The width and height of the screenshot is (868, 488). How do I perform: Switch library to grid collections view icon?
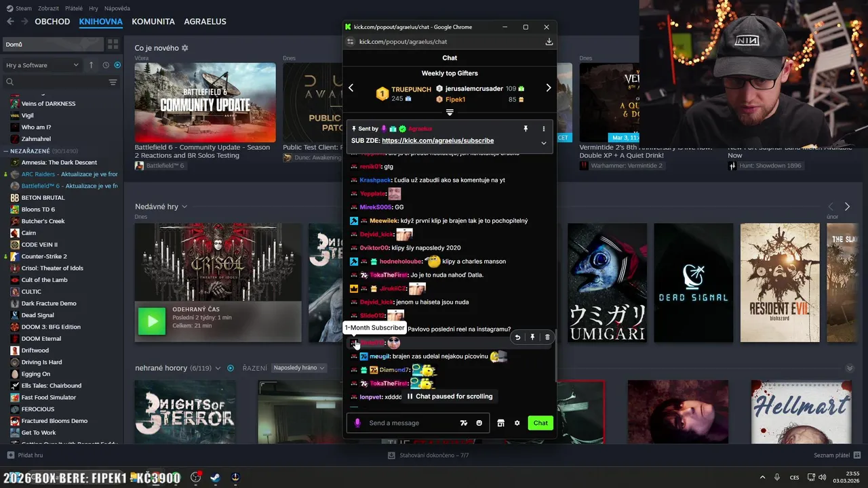click(x=113, y=45)
